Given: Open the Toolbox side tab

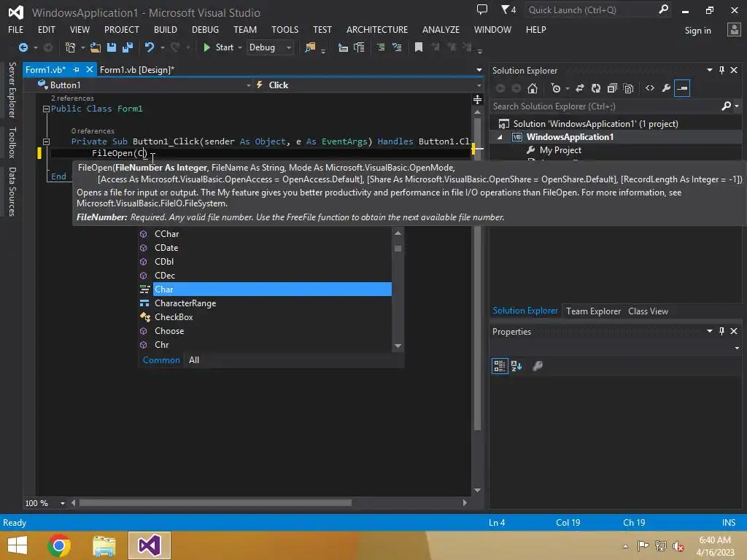Looking at the screenshot, I should tap(12, 142).
